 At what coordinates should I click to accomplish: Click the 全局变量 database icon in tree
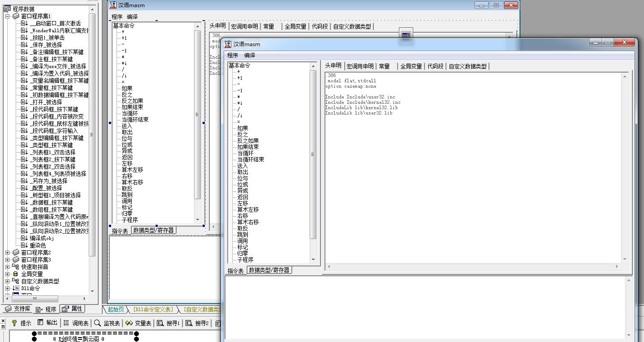point(16,274)
